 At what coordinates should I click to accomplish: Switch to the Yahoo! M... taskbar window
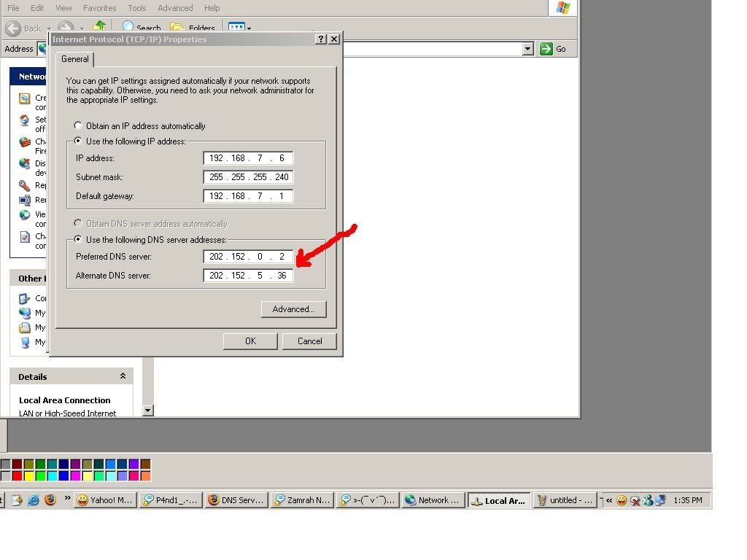point(105,500)
